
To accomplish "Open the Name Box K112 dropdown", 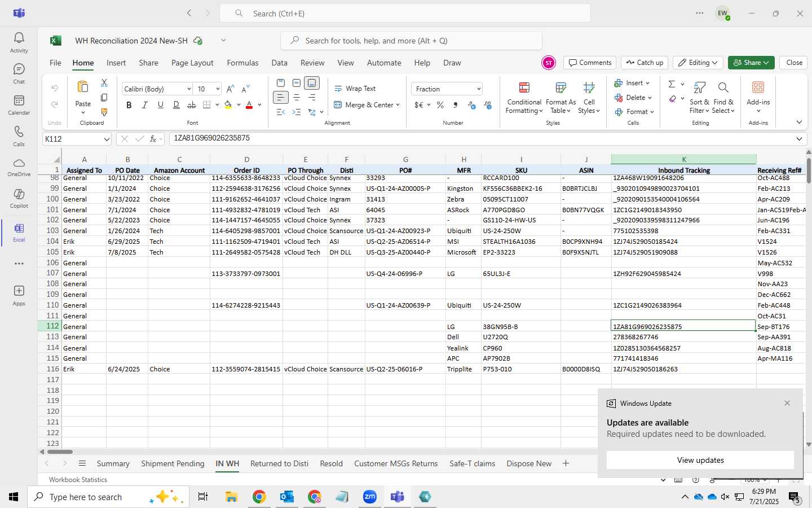I will coord(107,139).
